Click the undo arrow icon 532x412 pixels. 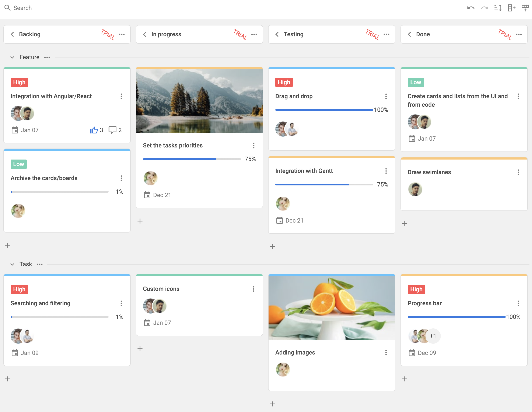[471, 8]
